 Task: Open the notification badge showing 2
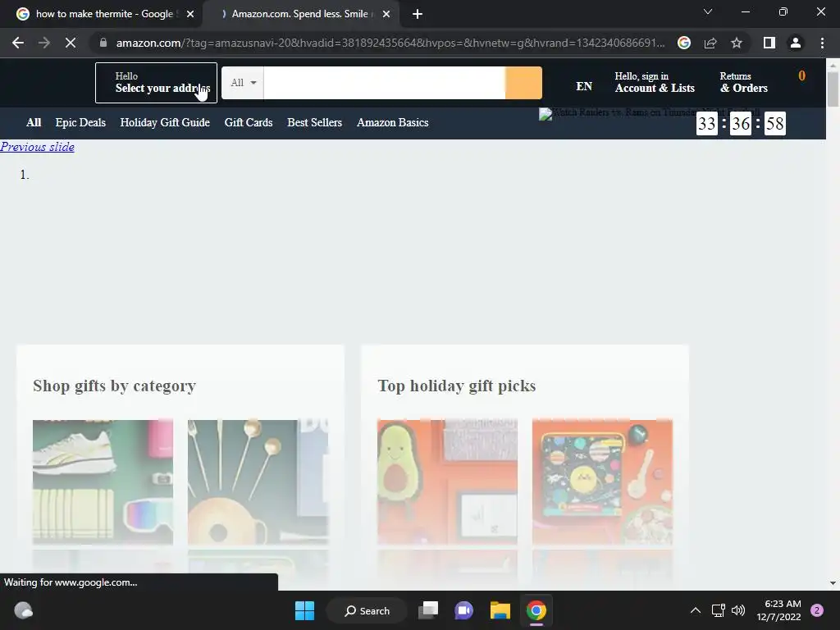(817, 610)
